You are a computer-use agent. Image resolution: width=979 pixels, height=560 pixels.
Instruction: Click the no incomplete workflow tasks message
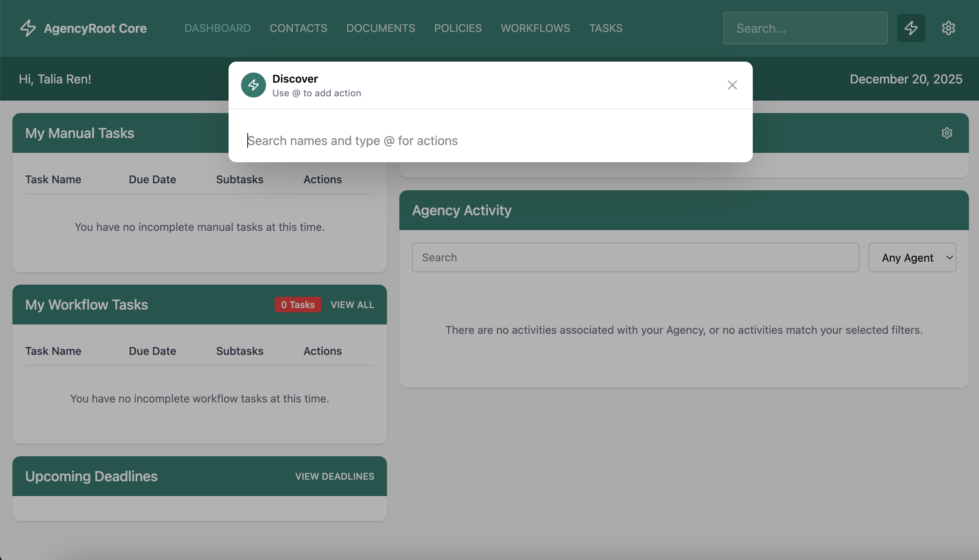199,399
